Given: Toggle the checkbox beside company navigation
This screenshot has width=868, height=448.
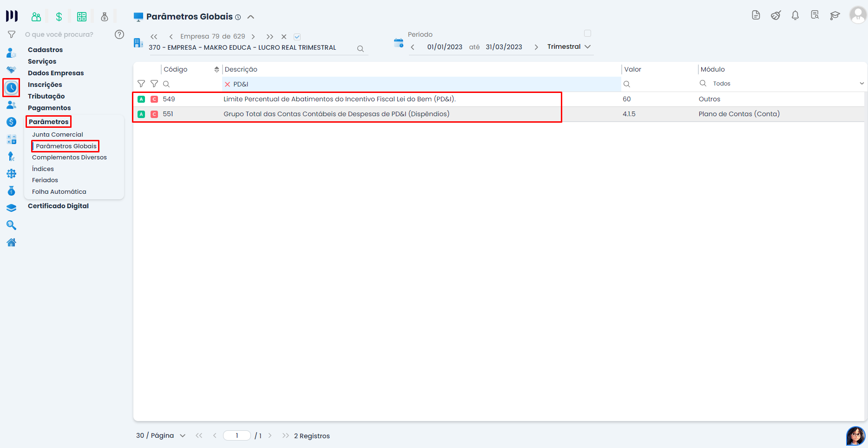Looking at the screenshot, I should tap(297, 37).
